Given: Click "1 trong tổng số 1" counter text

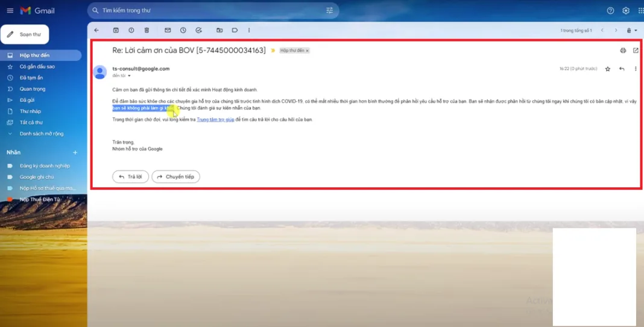Looking at the screenshot, I should [x=576, y=30].
